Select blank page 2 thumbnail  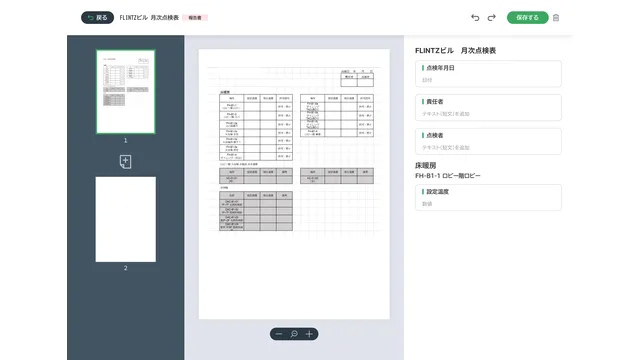pos(126,219)
